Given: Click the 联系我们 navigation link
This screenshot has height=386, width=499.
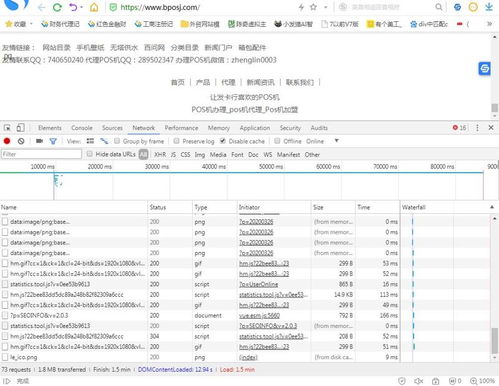Looking at the screenshot, I should click(299, 82).
